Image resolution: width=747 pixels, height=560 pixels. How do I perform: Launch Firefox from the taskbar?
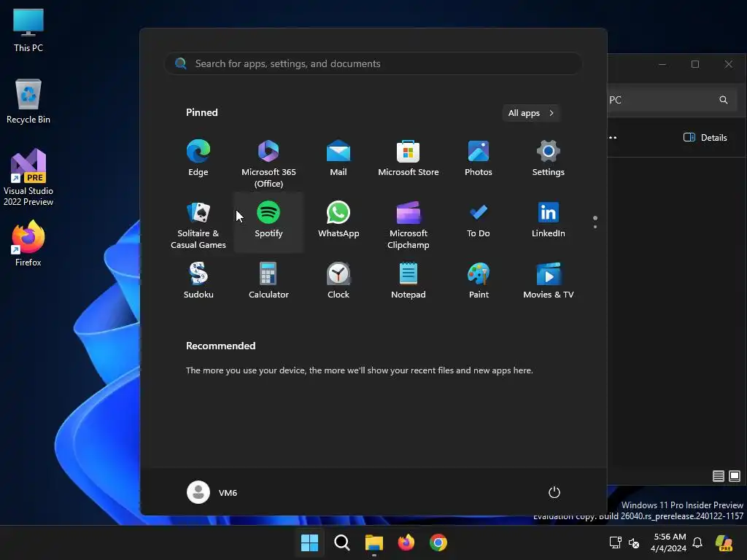point(406,542)
